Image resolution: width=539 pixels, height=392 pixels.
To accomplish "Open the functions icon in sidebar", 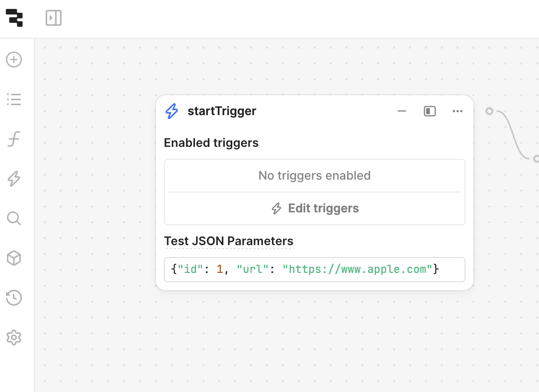I will point(14,139).
